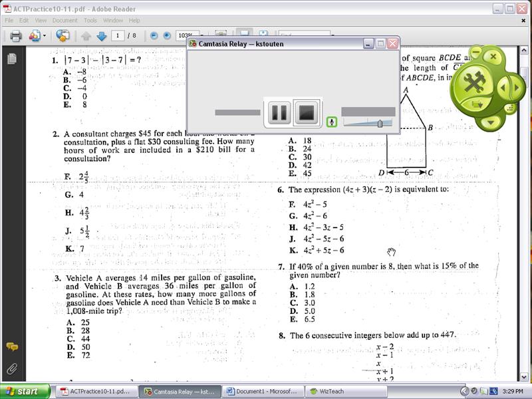Open the collaborate icon's dropdown arrow
532x399 pixels.
[45, 35]
